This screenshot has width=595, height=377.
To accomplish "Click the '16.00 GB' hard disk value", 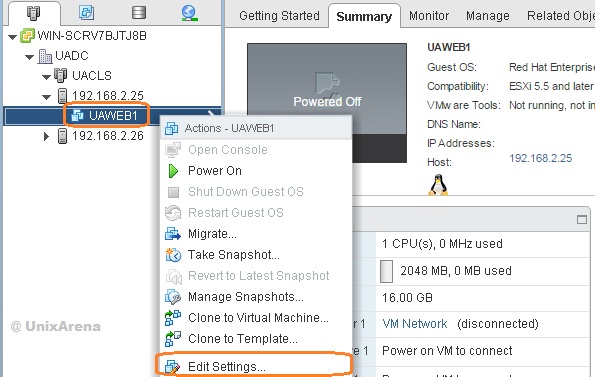I will pyautogui.click(x=407, y=298).
